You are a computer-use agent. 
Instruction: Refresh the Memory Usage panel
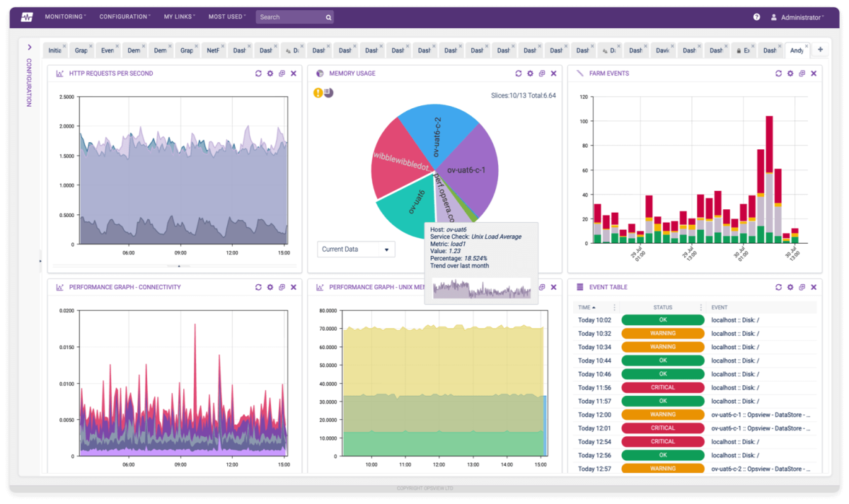pyautogui.click(x=519, y=73)
